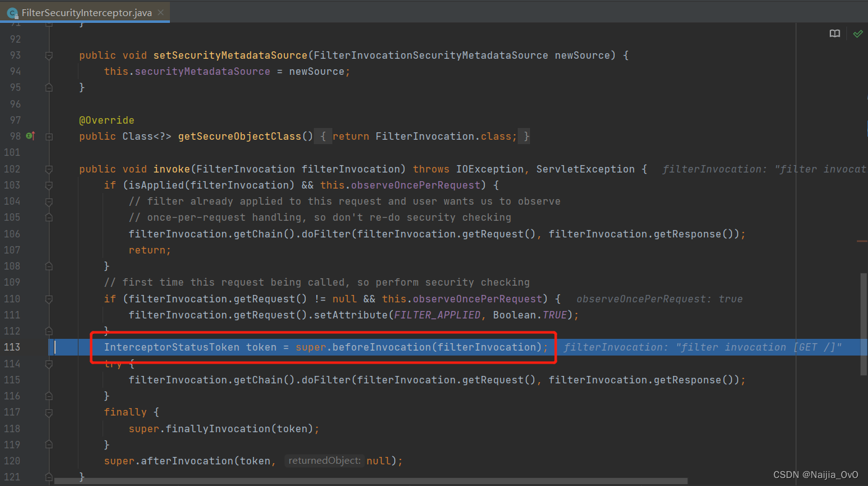Select the FilterSecurityInterceptor.java editor tab

tap(86, 12)
